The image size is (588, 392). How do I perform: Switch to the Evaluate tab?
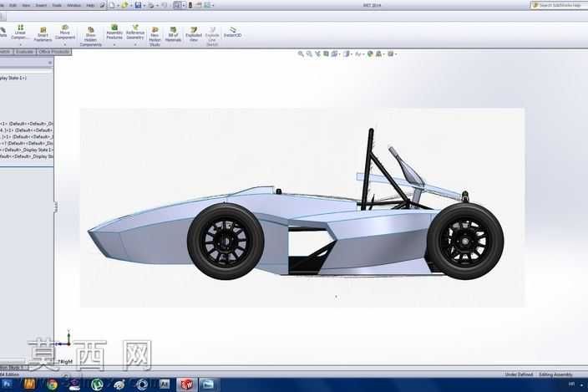pyautogui.click(x=24, y=52)
